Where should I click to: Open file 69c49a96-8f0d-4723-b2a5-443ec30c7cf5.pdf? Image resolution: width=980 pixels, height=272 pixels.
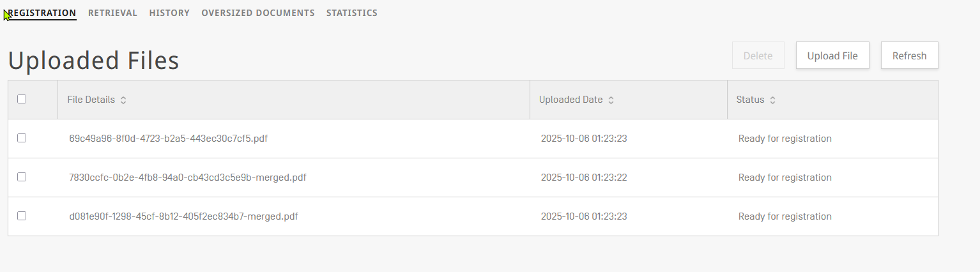(x=168, y=139)
